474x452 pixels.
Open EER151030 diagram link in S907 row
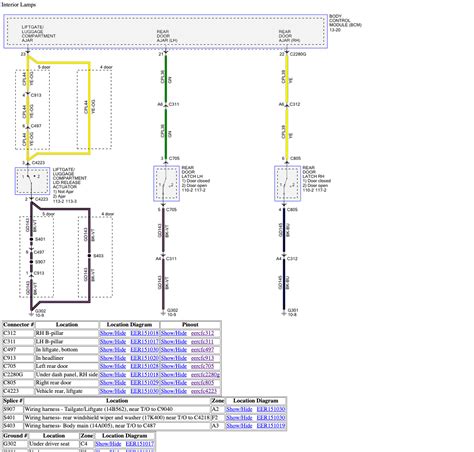click(x=271, y=409)
